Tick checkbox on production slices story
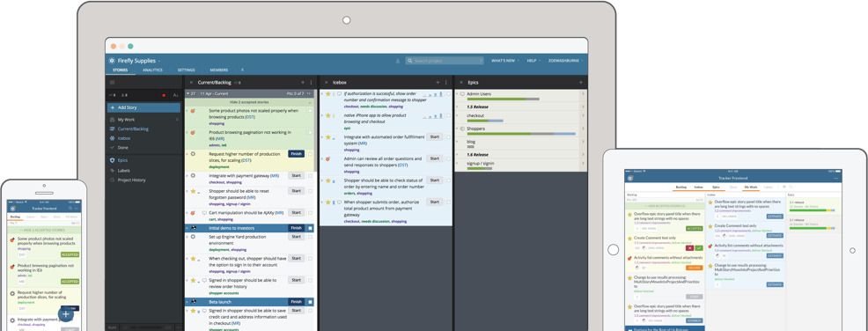 [310, 154]
